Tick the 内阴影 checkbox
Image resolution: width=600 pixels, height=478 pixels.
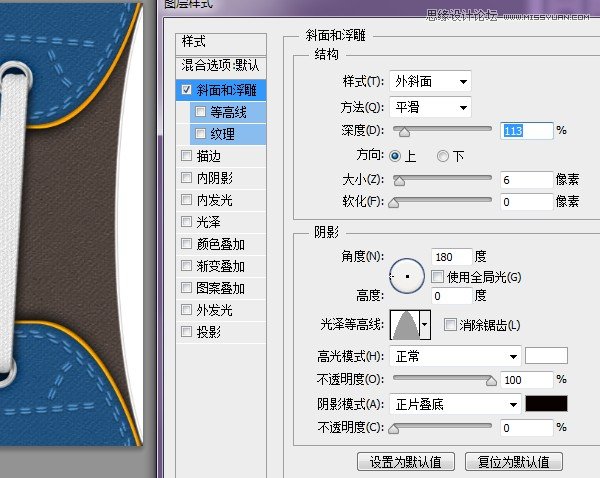(186, 177)
